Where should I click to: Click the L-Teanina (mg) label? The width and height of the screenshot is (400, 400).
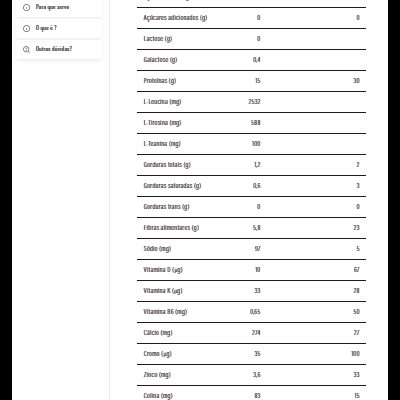pos(162,144)
